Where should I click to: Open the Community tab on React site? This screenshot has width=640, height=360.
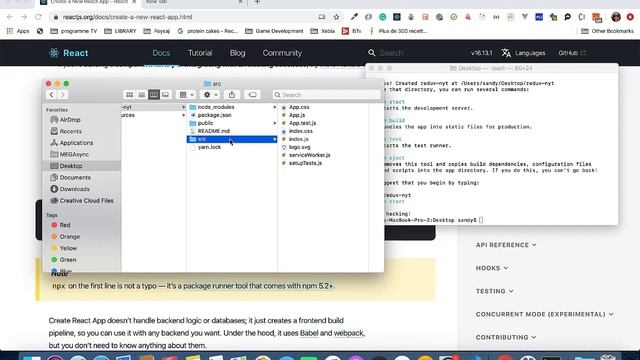282,53
